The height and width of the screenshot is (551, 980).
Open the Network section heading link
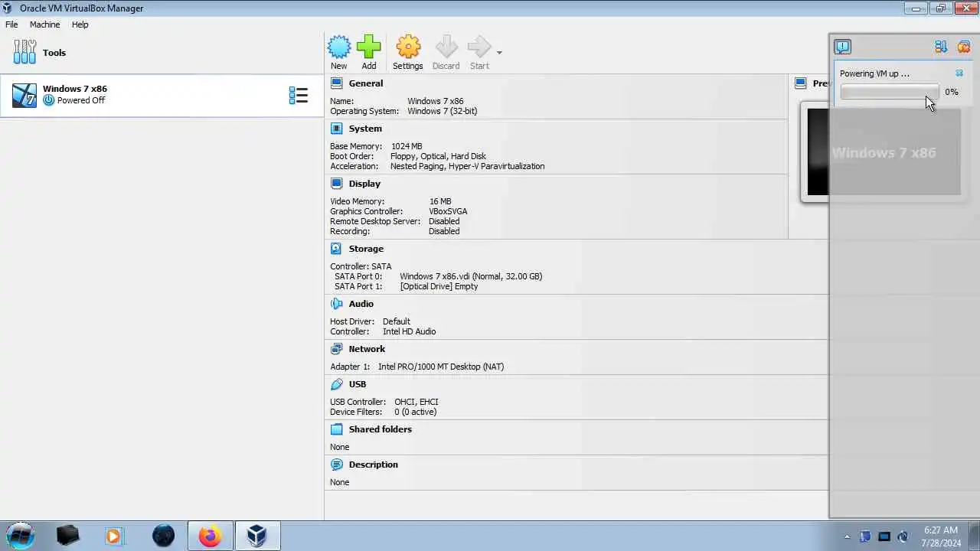click(x=367, y=349)
